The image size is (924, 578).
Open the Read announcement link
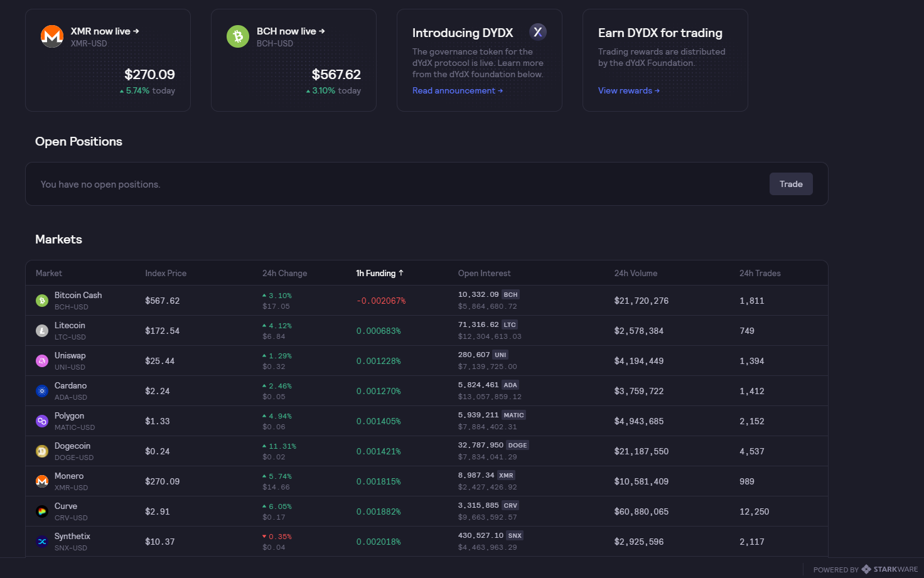pos(458,90)
